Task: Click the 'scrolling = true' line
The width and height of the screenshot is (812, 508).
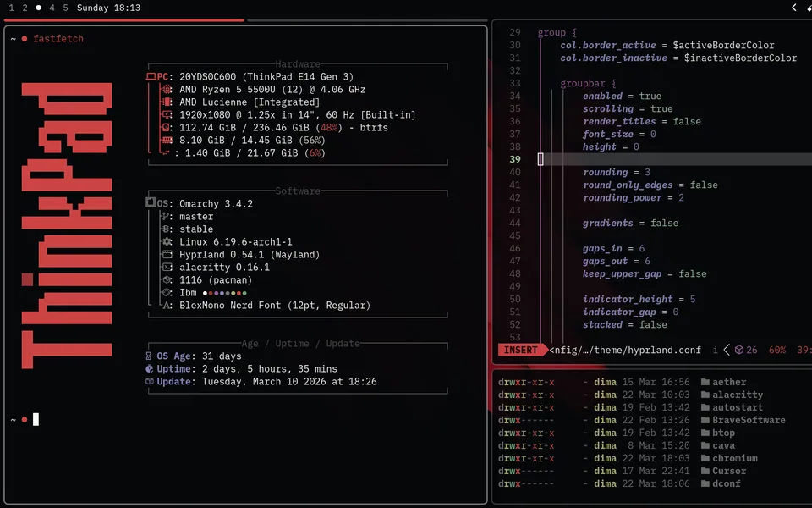Action: coord(628,108)
